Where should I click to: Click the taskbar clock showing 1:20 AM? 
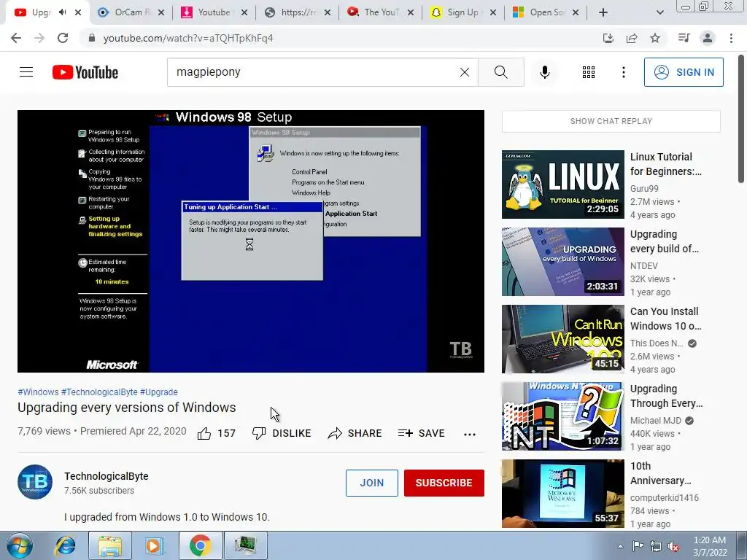click(x=709, y=546)
